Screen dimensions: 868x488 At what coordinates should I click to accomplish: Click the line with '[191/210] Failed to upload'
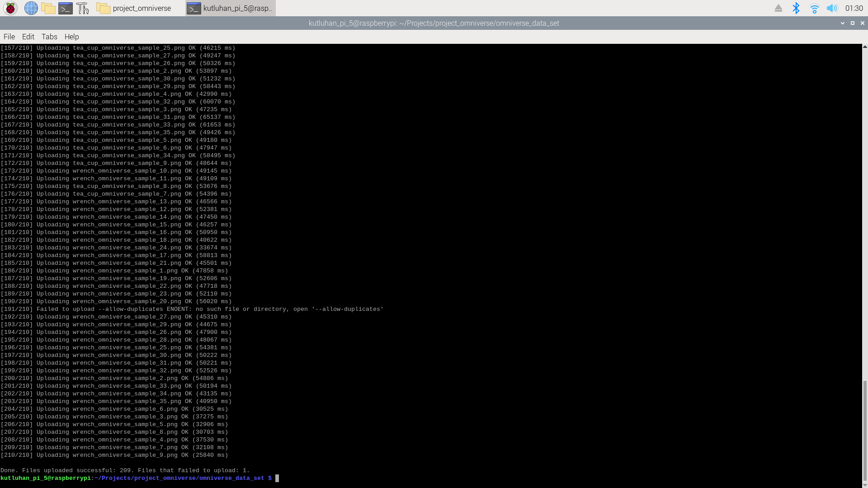tap(192, 309)
